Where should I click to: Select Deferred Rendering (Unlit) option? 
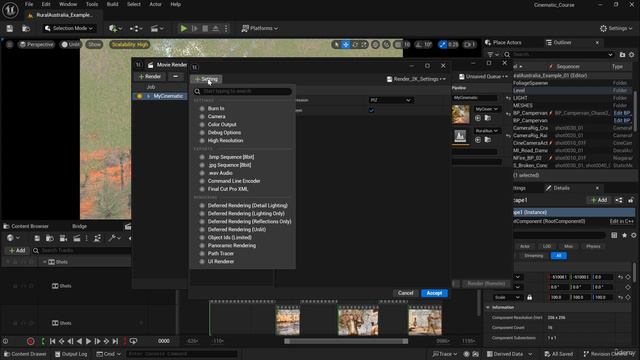point(237,229)
